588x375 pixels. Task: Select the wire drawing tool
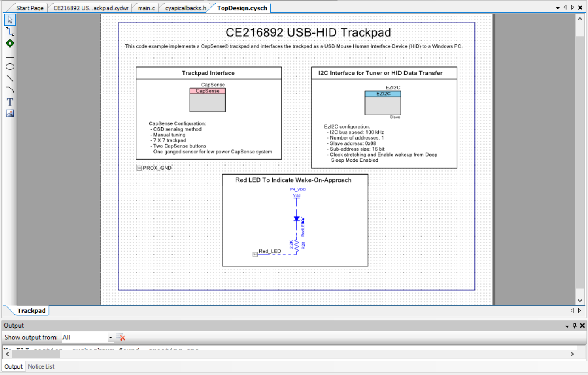point(9,31)
